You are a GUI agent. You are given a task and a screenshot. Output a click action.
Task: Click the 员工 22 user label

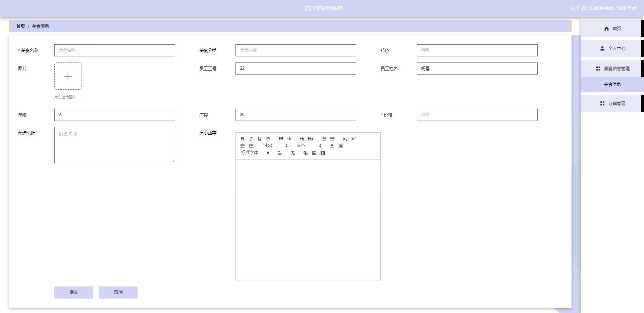tap(578, 8)
